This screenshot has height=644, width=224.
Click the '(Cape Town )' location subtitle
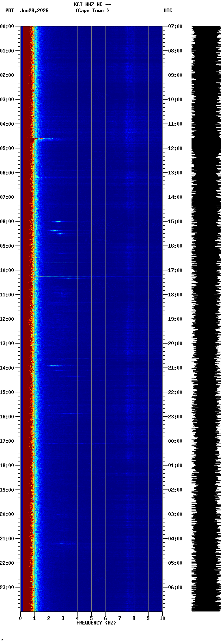[x=92, y=11]
